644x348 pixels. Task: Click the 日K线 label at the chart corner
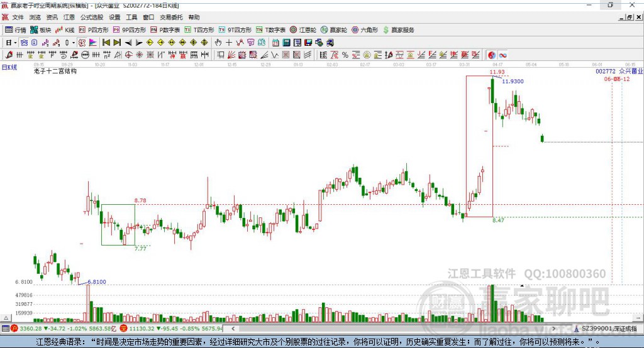point(9,67)
